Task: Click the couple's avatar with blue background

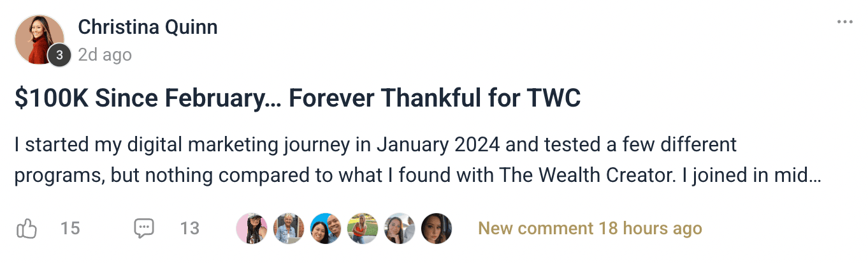Action: click(x=325, y=229)
